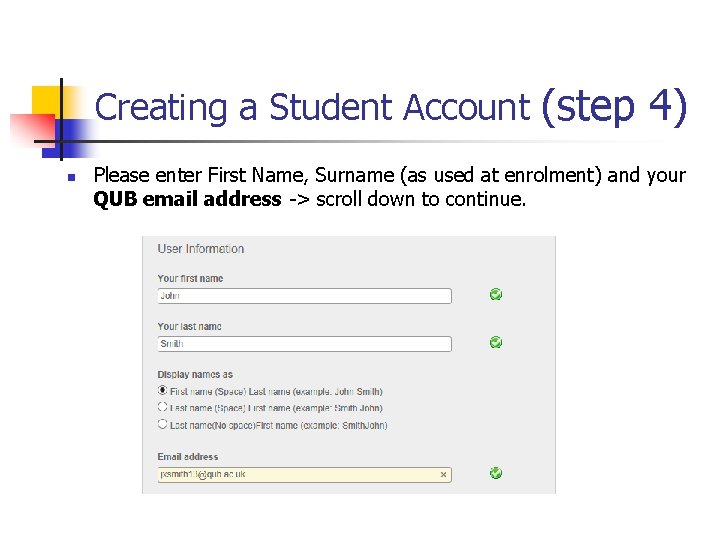Select 'Last name(No space)First name' radio option
The width and height of the screenshot is (720, 540).
163,424
